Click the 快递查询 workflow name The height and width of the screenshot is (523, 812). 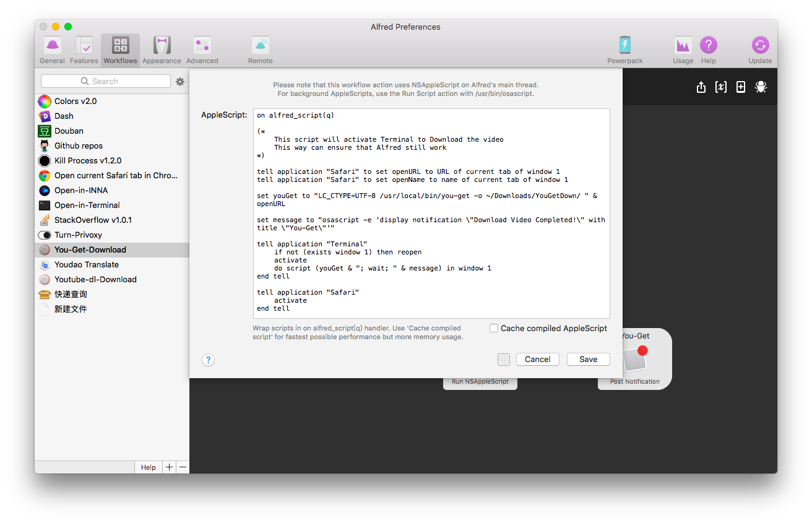(71, 295)
